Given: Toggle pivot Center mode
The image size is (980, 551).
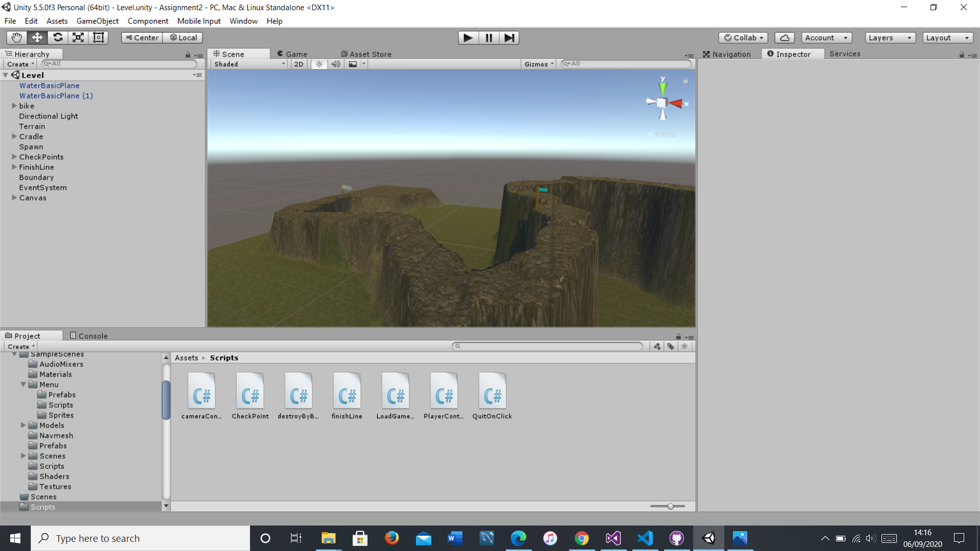Looking at the screenshot, I should coord(142,38).
